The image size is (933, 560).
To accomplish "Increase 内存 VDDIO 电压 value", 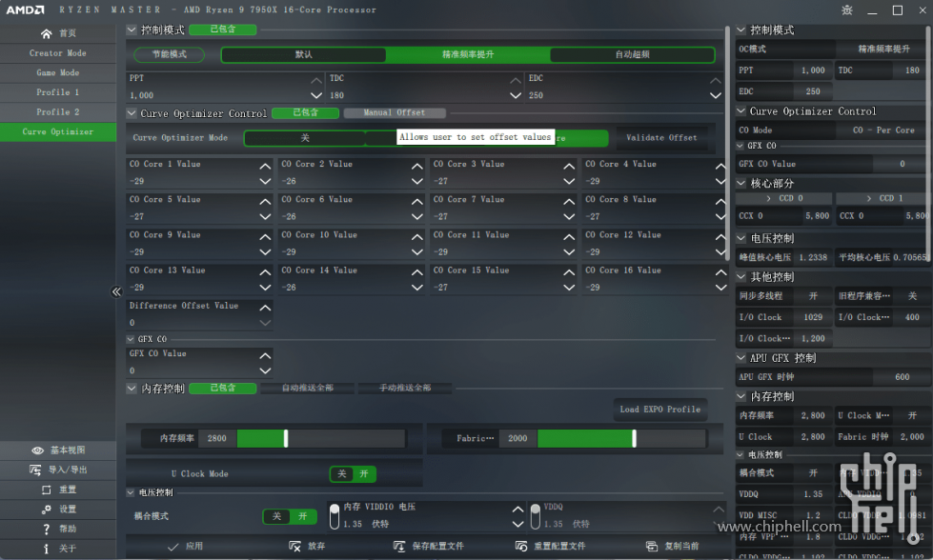I will click(517, 509).
